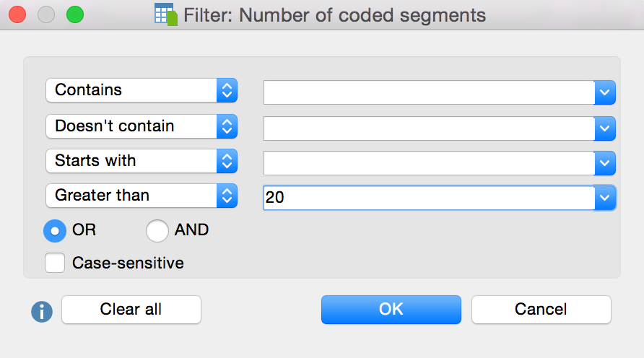This screenshot has height=358, width=644.
Task: Focus the Starts with value field
Action: coord(429,162)
